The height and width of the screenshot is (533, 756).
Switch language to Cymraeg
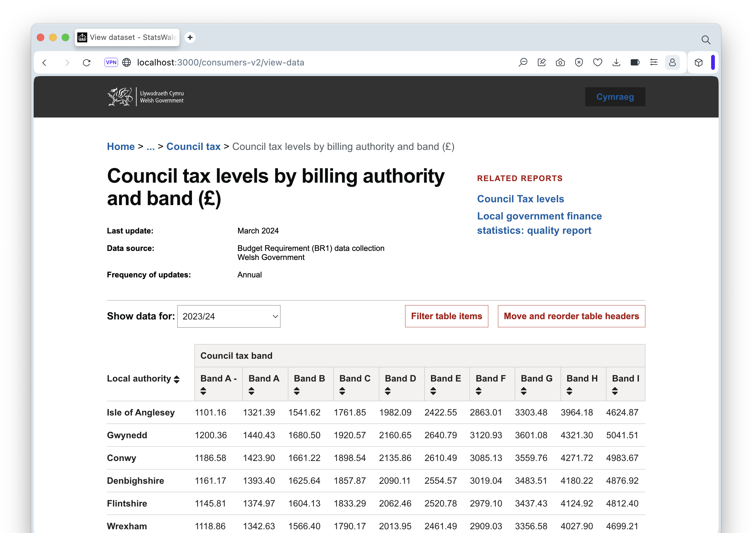coord(615,97)
